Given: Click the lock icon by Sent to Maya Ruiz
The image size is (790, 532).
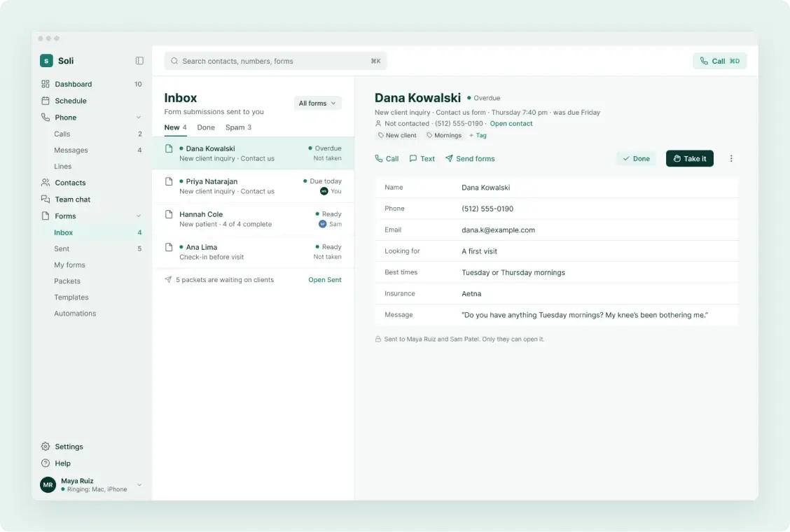Looking at the screenshot, I should (x=378, y=339).
